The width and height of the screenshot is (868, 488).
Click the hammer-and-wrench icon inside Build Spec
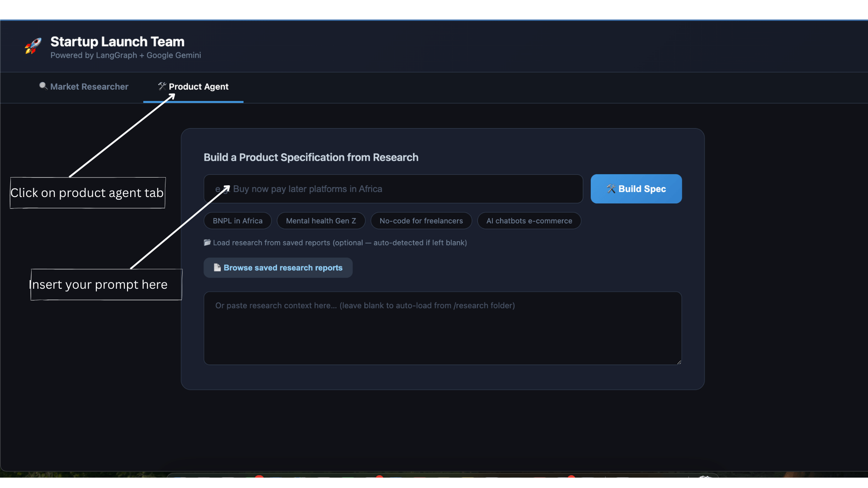(x=610, y=189)
